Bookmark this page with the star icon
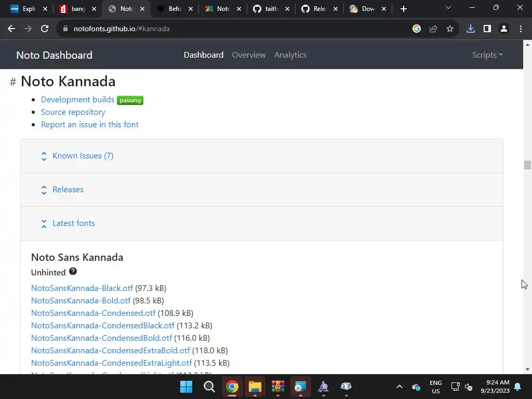 450,29
